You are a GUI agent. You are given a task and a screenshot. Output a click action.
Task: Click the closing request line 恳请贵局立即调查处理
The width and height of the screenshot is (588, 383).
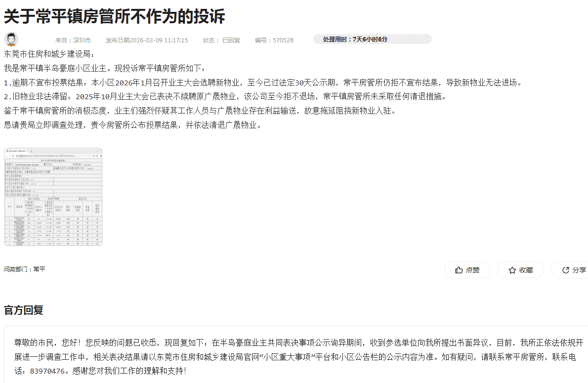[133, 125]
